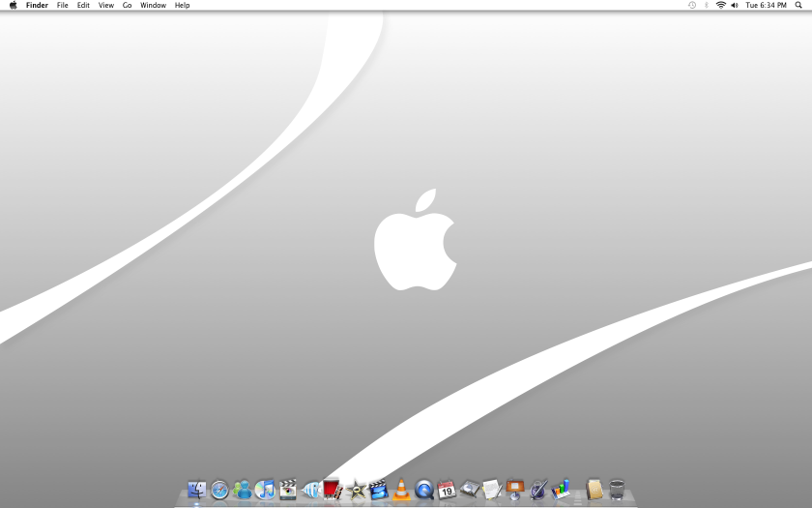Open the View menu
Viewport: 812px width, 508px height.
106,5
